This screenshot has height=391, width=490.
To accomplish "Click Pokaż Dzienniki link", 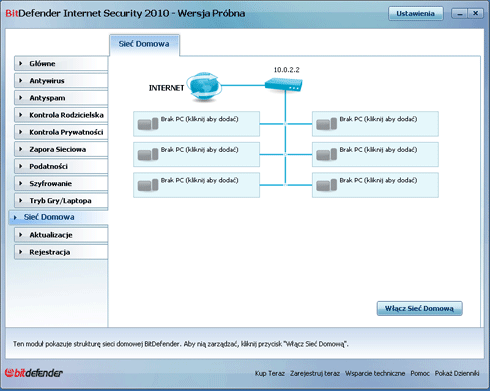I will [457, 373].
